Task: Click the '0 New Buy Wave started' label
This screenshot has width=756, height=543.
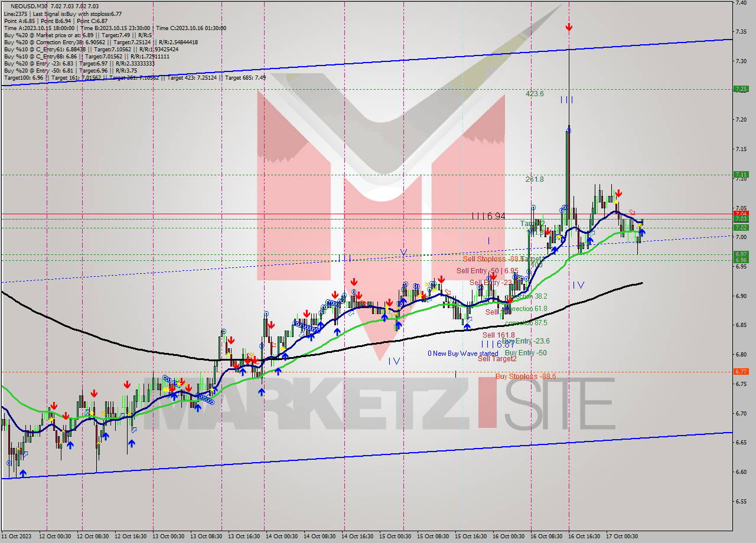Action: [x=463, y=354]
